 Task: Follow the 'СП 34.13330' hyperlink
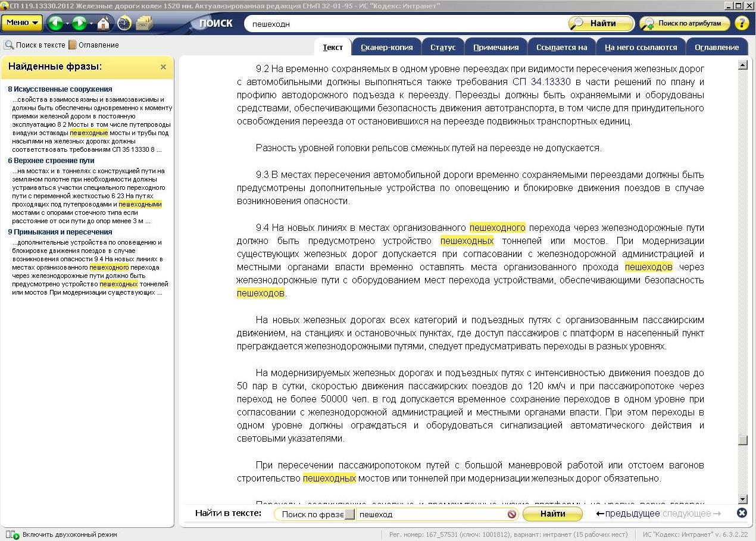541,82
